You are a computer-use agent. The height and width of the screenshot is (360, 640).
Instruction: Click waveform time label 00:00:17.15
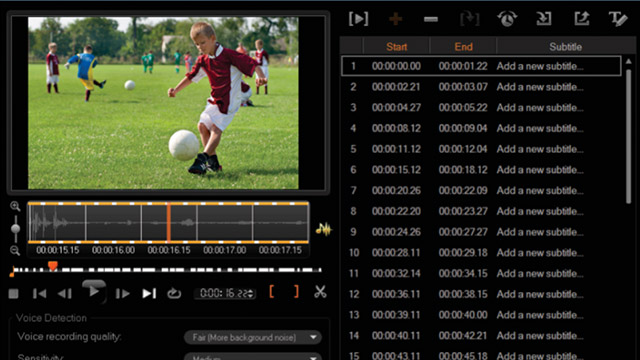(x=280, y=250)
